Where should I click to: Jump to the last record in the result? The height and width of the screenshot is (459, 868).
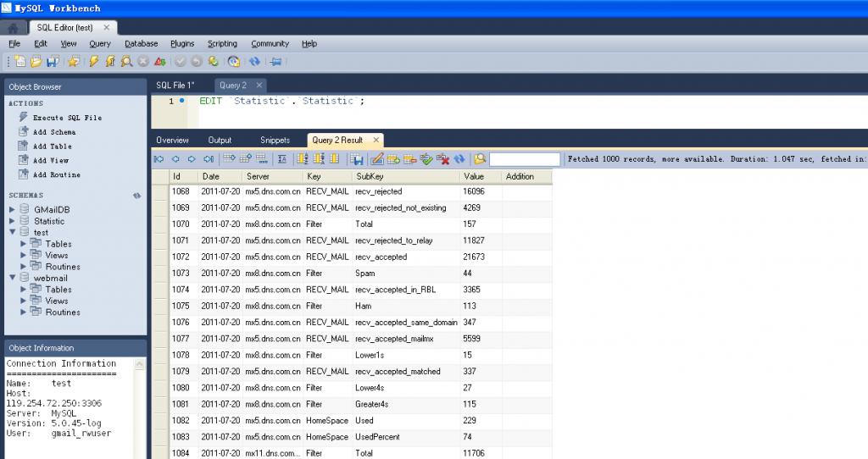[209, 159]
